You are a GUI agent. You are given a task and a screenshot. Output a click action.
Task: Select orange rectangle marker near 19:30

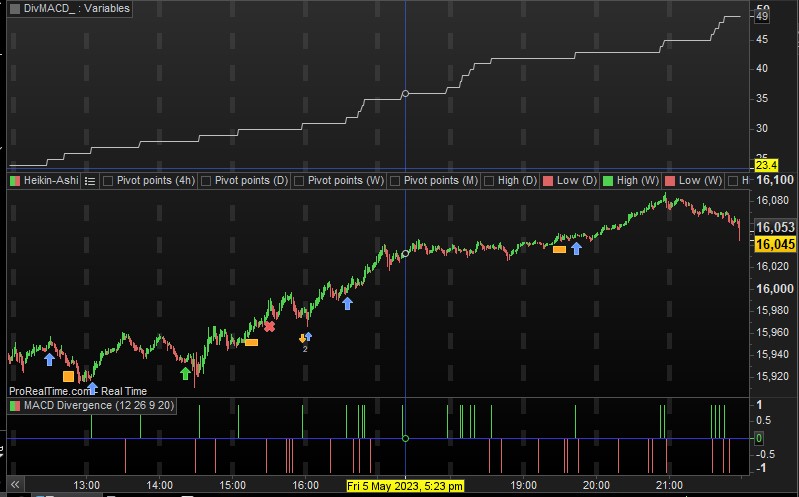(560, 249)
